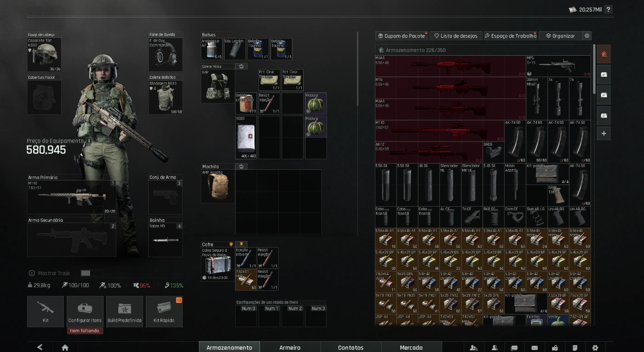The width and height of the screenshot is (644, 352).
Task: Switch to the Mercado tab
Action: pyautogui.click(x=411, y=347)
